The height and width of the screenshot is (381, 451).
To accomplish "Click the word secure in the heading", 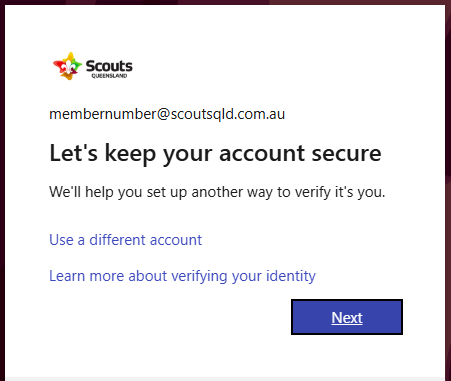I will tap(346, 154).
